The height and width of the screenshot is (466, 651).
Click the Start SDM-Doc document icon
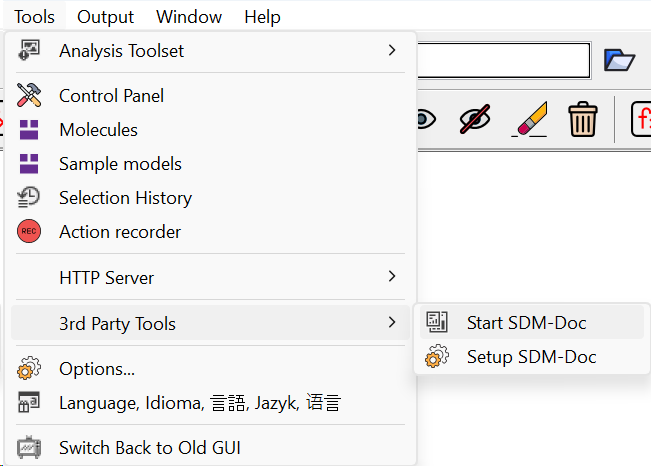click(437, 322)
